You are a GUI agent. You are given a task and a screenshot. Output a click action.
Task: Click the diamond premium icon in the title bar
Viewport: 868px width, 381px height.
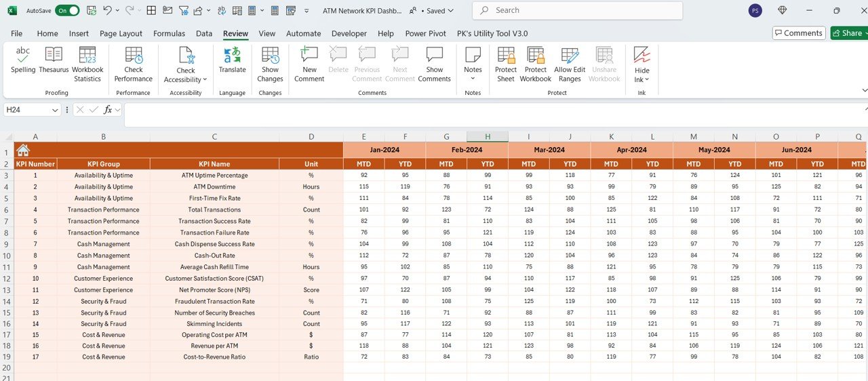(x=783, y=11)
